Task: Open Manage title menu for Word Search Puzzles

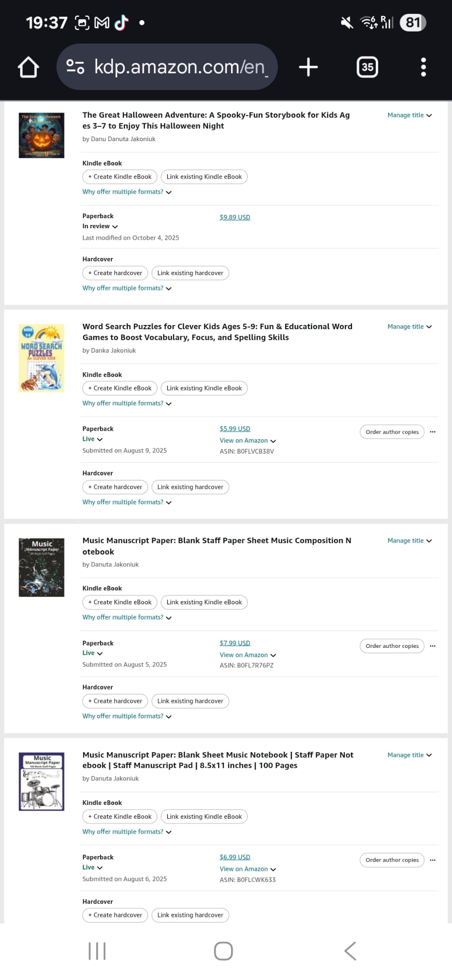Action: tap(409, 327)
